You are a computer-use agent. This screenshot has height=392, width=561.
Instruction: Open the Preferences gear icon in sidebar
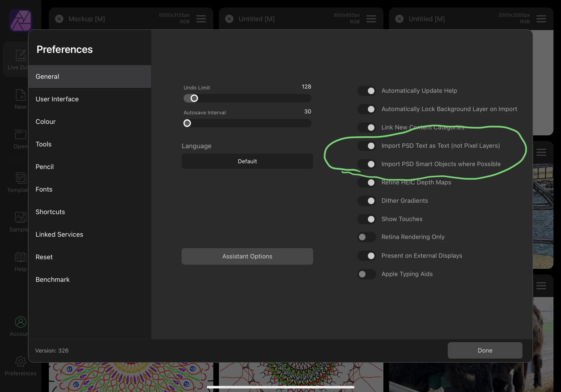coord(20,361)
